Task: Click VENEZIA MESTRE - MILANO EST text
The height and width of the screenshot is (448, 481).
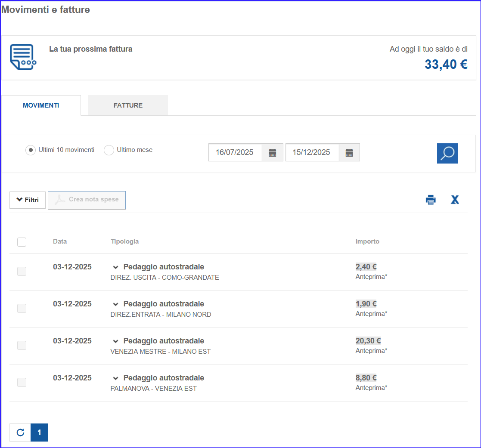Action: pos(161,352)
